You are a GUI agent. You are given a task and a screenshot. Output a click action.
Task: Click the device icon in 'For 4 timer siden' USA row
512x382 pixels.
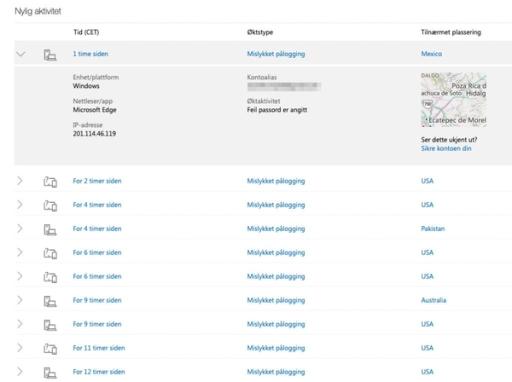(x=50, y=206)
